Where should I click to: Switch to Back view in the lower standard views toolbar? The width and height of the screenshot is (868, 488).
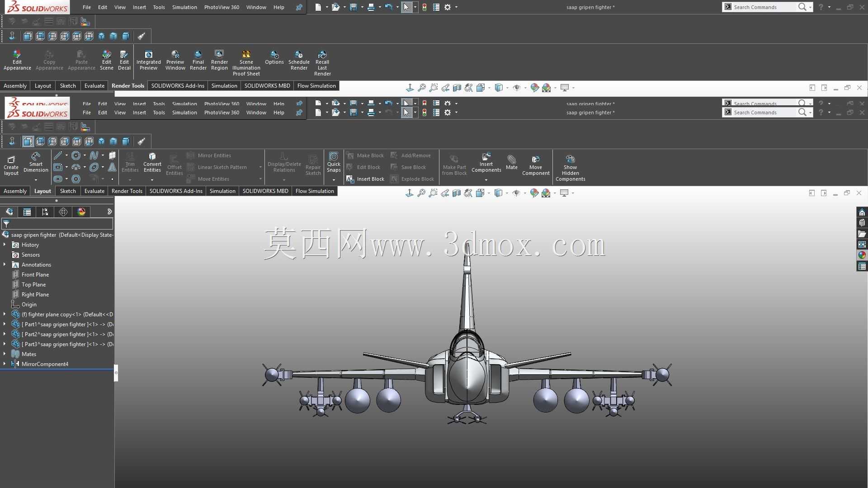[x=40, y=142]
